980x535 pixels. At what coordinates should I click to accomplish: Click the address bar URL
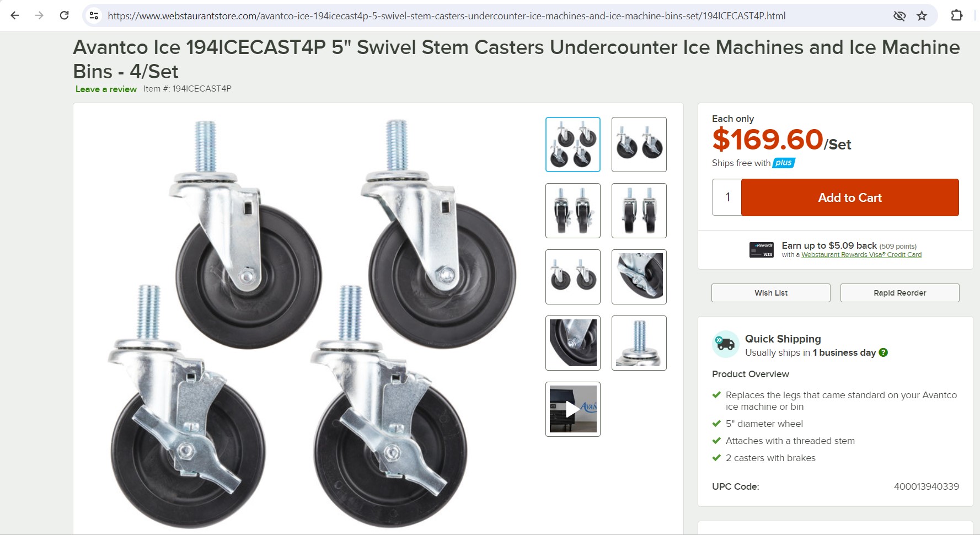click(447, 16)
